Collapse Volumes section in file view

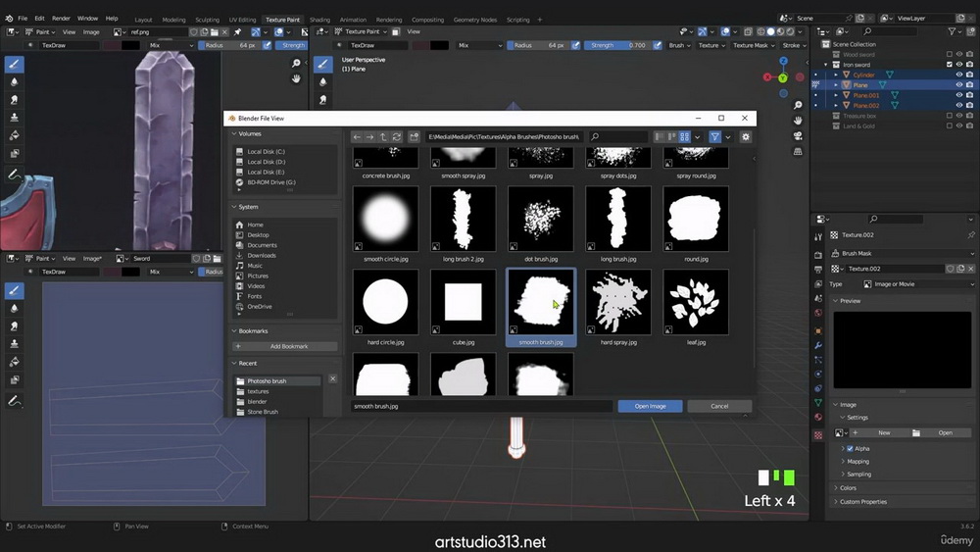[x=234, y=133]
